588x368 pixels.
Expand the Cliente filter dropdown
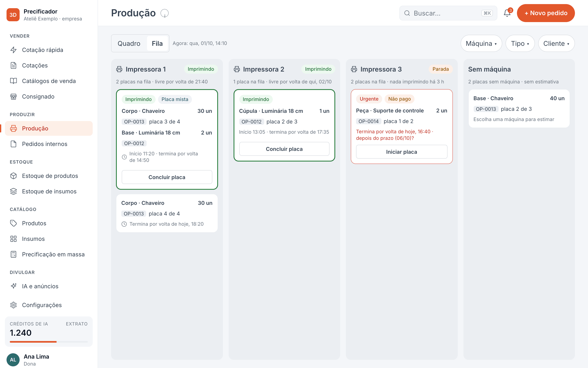(x=556, y=43)
